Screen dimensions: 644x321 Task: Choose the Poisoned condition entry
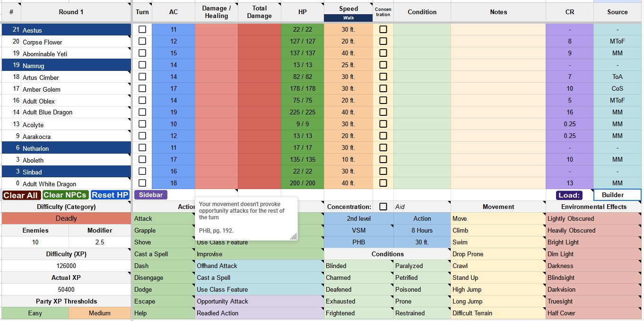pos(422,289)
